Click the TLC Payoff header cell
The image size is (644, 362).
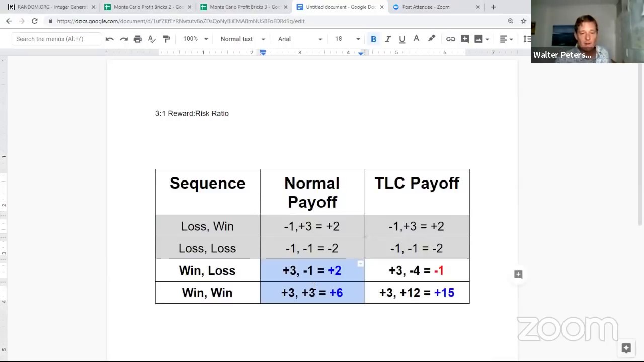[x=417, y=192]
